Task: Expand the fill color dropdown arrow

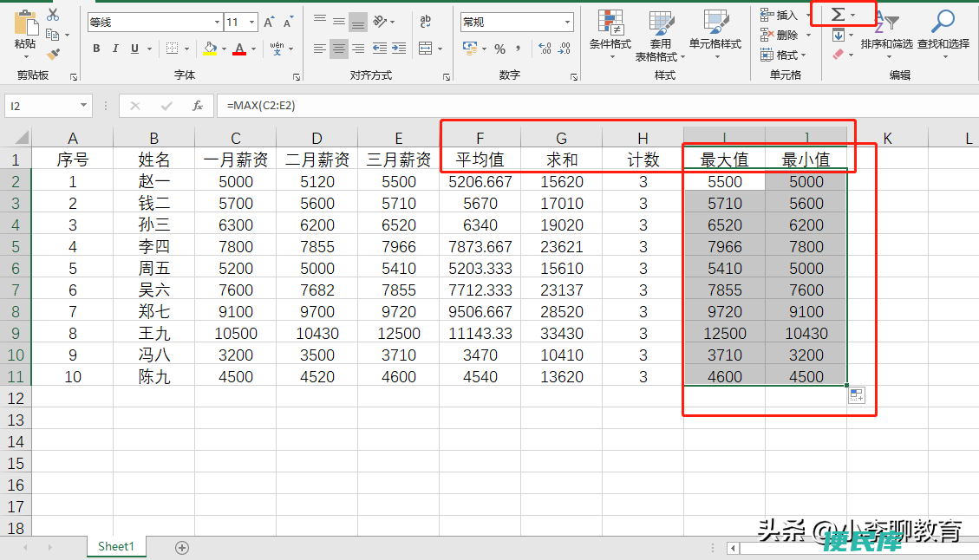Action: (x=224, y=49)
